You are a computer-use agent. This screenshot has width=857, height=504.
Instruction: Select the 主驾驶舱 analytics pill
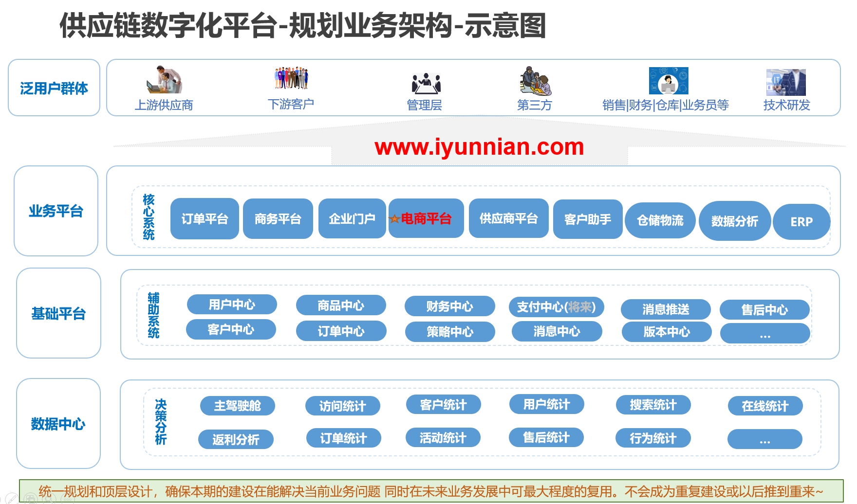(237, 406)
